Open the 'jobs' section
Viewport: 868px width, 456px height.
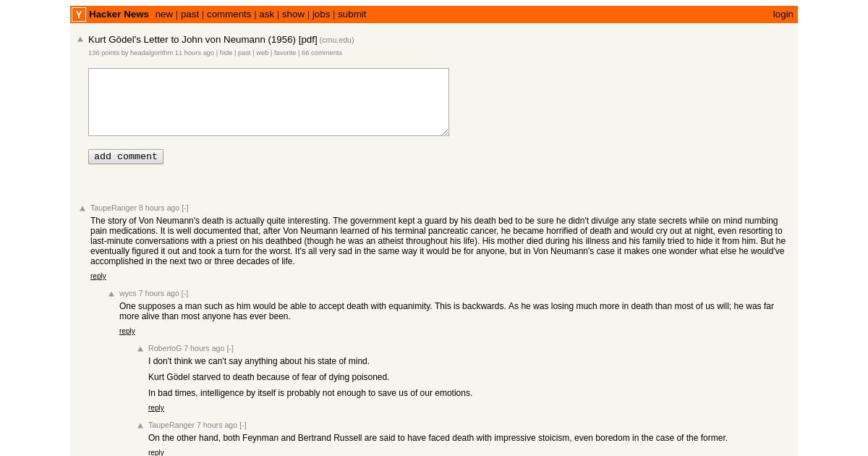point(321,14)
